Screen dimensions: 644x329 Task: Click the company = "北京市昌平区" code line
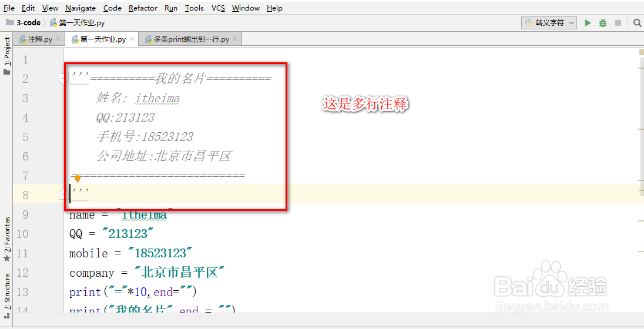coord(147,273)
